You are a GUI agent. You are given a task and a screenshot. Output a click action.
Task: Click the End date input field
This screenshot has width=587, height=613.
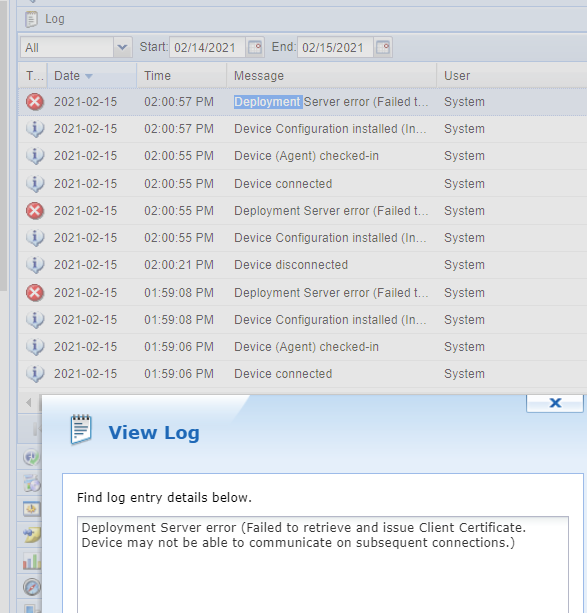(335, 47)
